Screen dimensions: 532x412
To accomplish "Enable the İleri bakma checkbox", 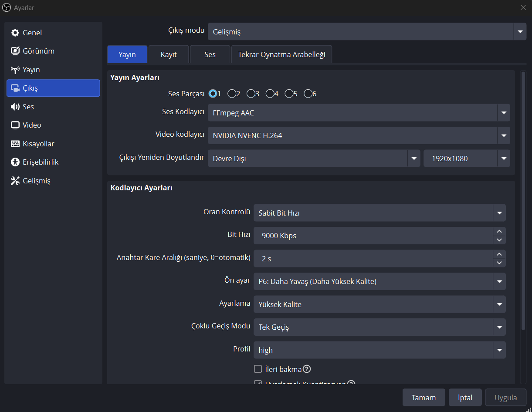I will pyautogui.click(x=258, y=369).
